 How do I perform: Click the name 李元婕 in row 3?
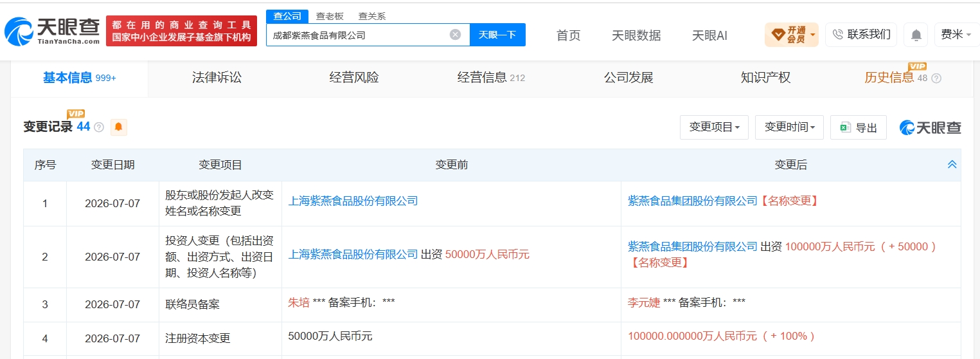point(644,302)
